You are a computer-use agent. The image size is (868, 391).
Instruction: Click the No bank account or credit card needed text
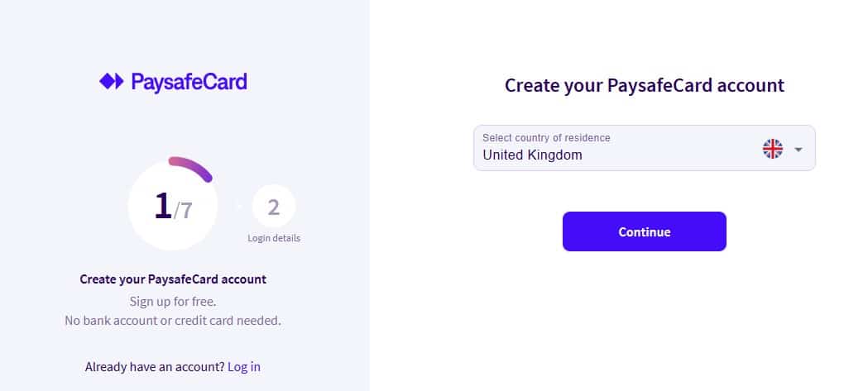tap(173, 320)
